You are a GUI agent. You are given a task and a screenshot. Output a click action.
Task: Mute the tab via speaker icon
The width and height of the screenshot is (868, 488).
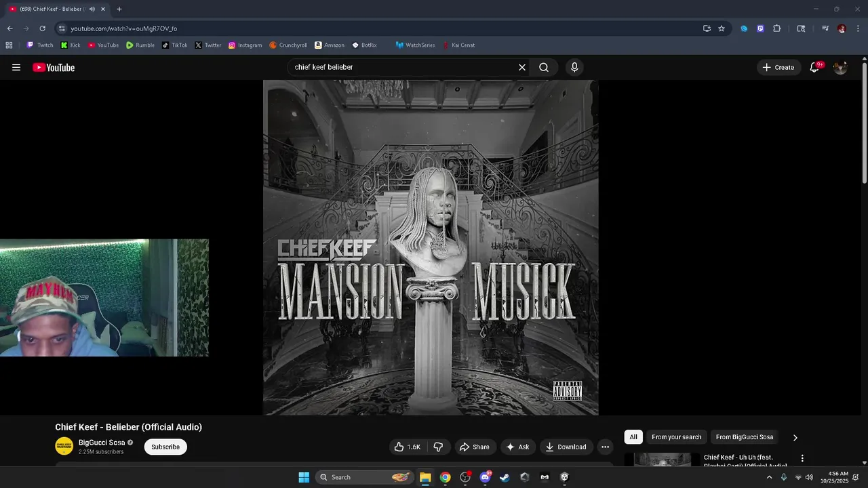tap(92, 9)
